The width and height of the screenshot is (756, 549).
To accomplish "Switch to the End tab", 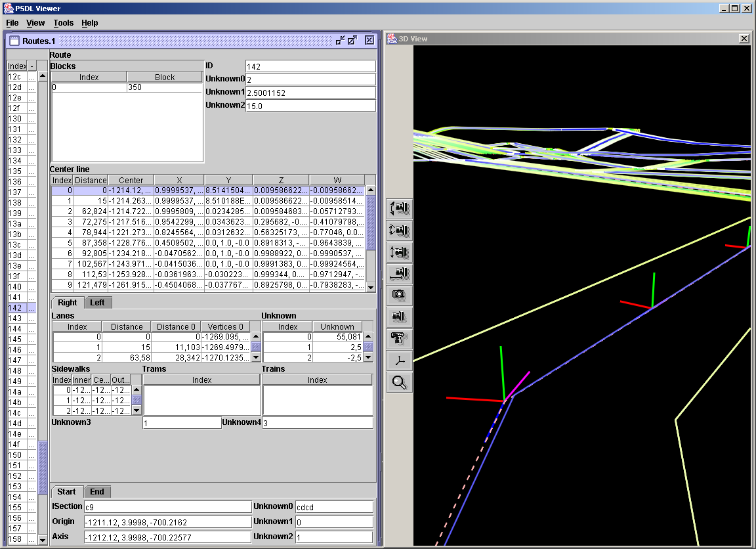I will click(96, 492).
